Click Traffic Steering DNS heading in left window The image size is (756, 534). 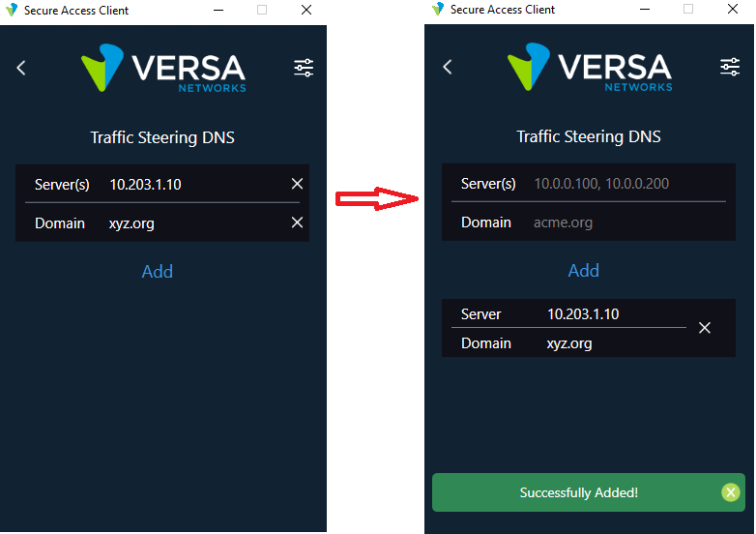click(162, 137)
